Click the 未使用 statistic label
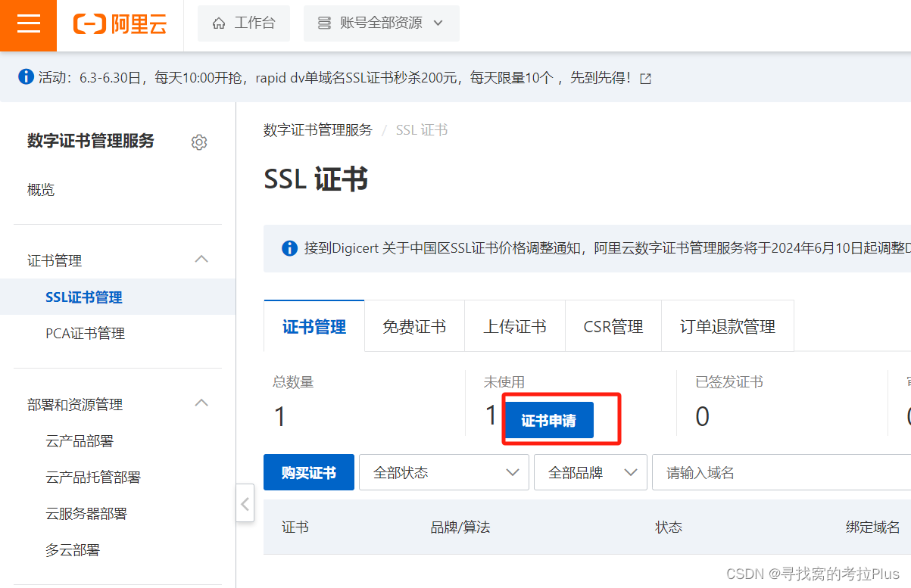Image resolution: width=911 pixels, height=588 pixels. coord(504,382)
